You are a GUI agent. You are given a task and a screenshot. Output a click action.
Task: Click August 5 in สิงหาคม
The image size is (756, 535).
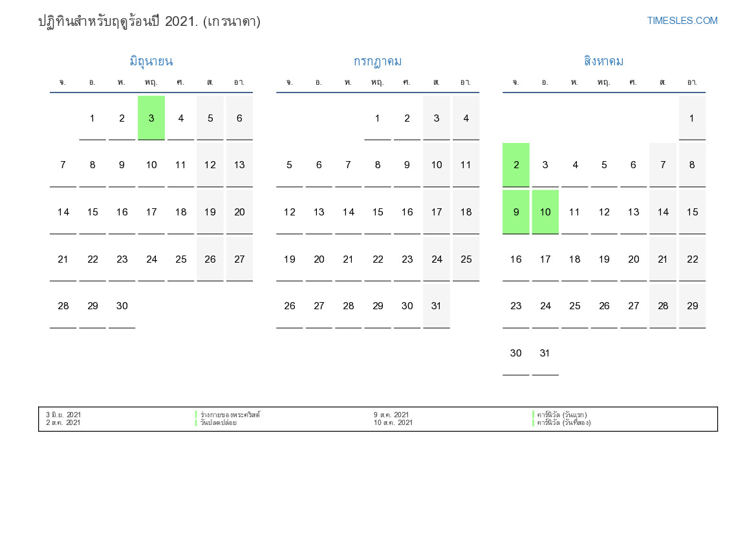click(604, 165)
